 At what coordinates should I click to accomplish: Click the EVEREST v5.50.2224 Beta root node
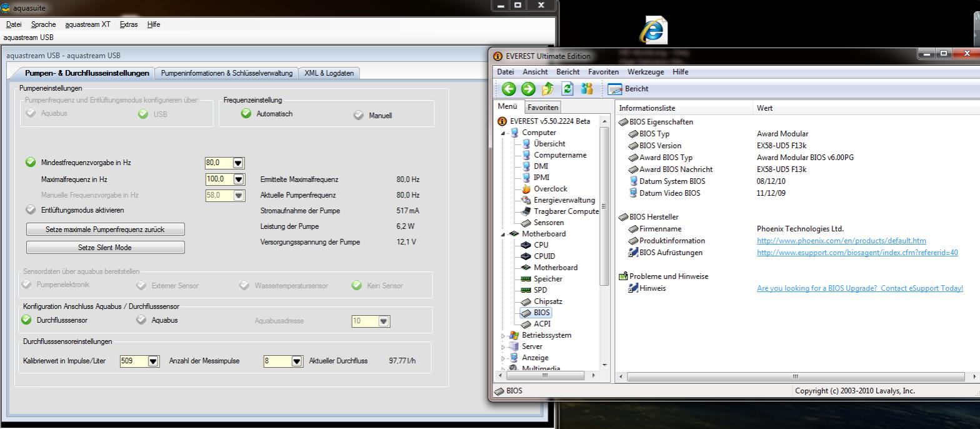click(549, 121)
